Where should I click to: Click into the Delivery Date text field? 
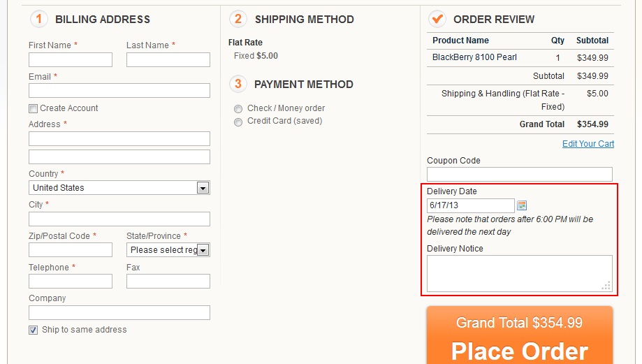[471, 205]
